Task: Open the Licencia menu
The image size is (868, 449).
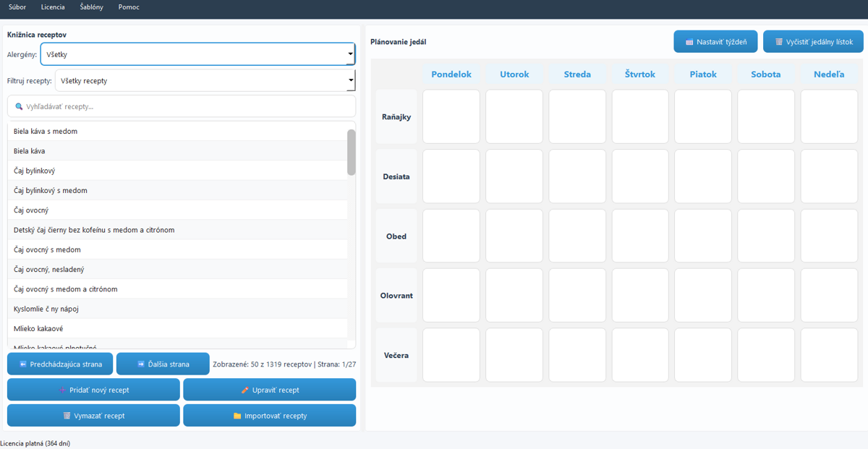Action: tap(53, 7)
